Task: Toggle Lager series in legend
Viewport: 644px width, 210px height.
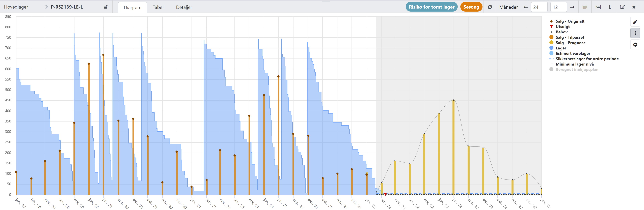Action: (561, 48)
